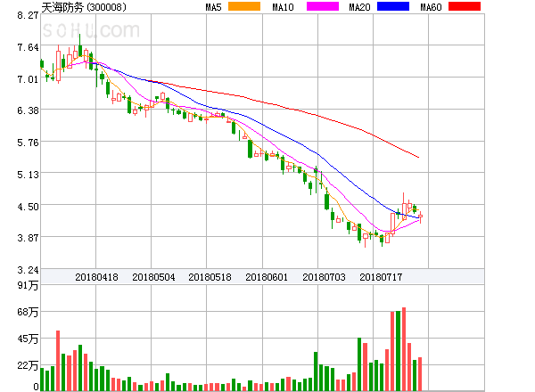Image resolution: width=535 pixels, height=392 pixels.
Task: Select the 20180703 date label
Action: [324, 277]
